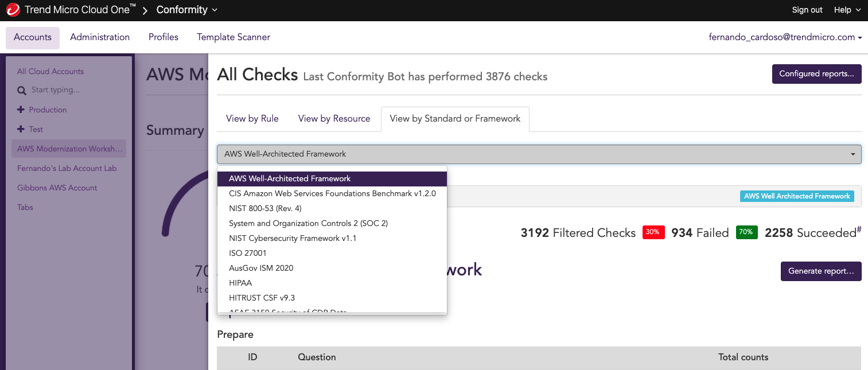Select ISO 27001 from the list
Screen dimensions: 868x370
pos(332,253)
